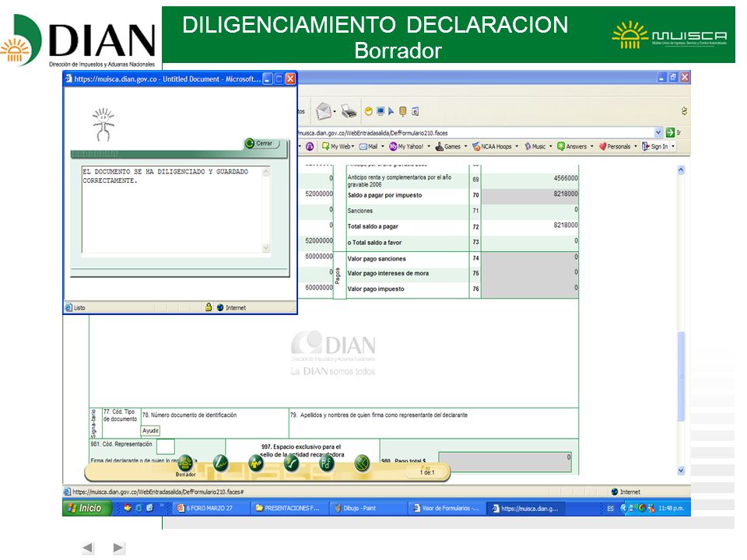Click the padlock icon in popup status bar
This screenshot has width=747, height=560.
209,308
